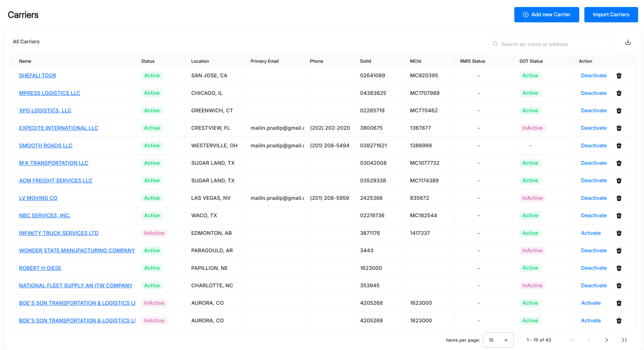Click trash icon for XPO LOGISTICS, LLC row
The image size is (644, 350).
click(x=619, y=110)
